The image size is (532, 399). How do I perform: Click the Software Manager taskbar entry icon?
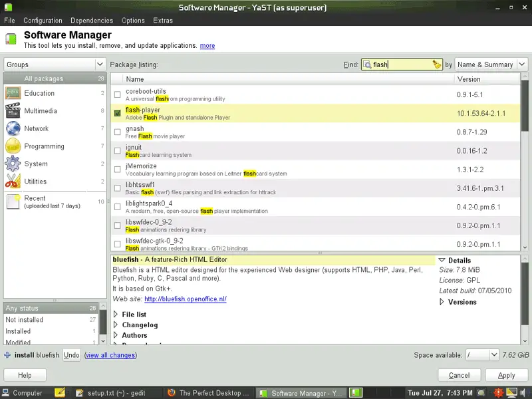click(x=263, y=393)
